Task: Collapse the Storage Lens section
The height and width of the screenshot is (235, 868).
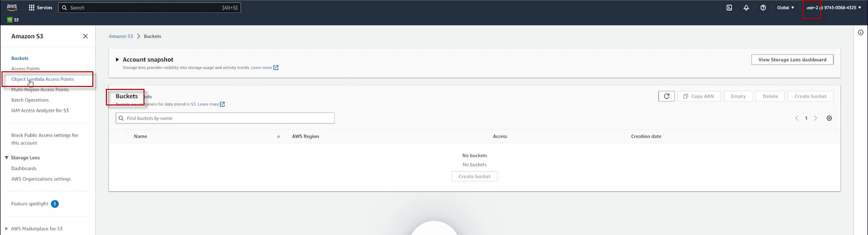Action: (x=7, y=157)
